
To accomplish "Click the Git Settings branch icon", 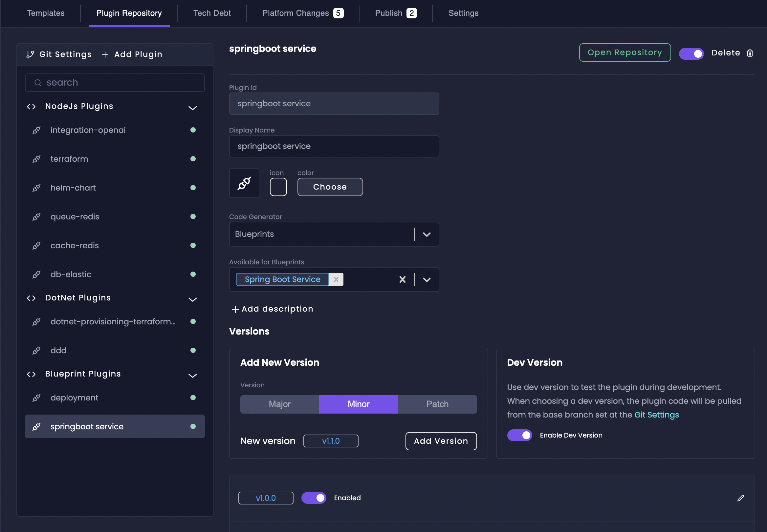I will click(x=30, y=54).
